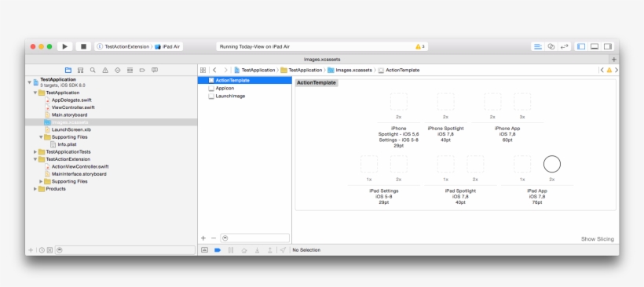644x287 pixels.
Task: Click the warning count in the activity bar
Action: point(420,47)
